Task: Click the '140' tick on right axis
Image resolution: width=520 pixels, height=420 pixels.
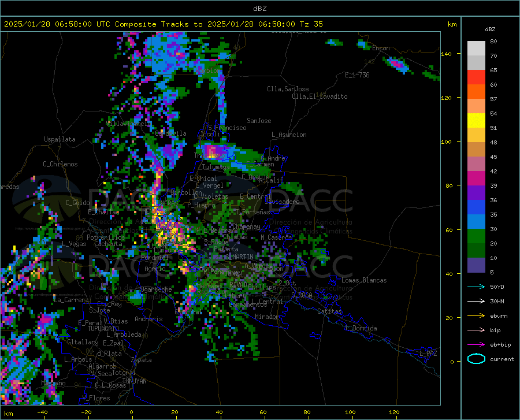Action: [446, 54]
